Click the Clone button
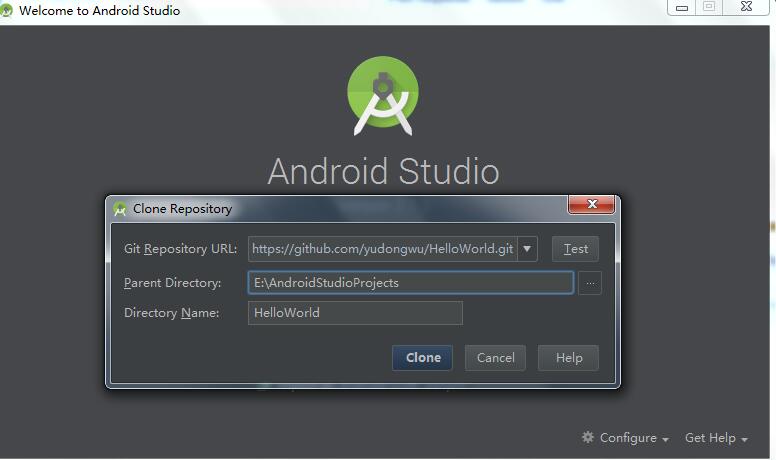This screenshot has width=776, height=460. [422, 358]
